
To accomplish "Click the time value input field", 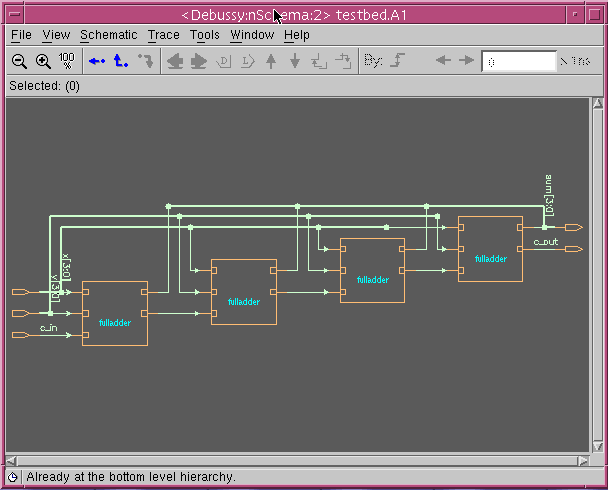I will [x=519, y=61].
